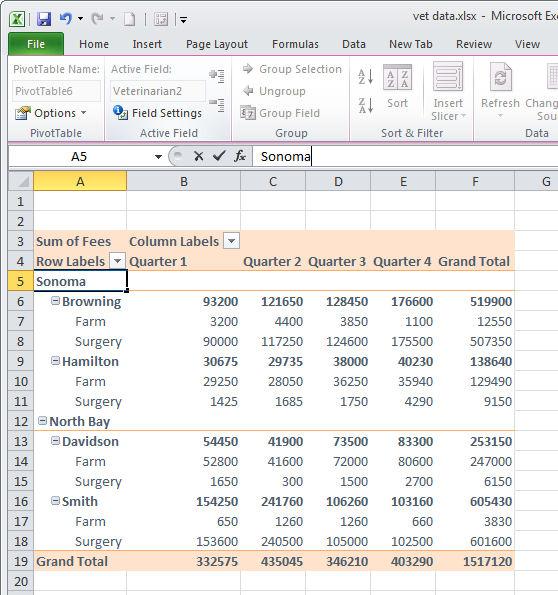Click the Field Settings button

pyautogui.click(x=157, y=113)
